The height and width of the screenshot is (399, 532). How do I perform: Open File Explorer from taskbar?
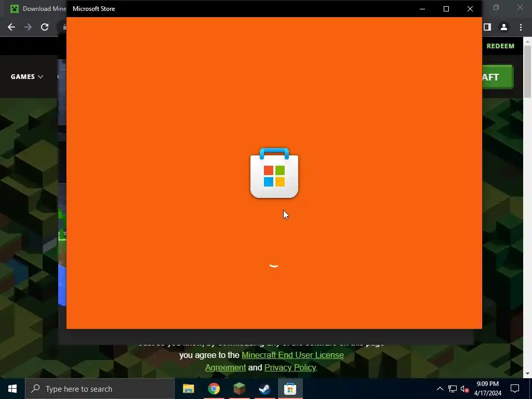188,389
